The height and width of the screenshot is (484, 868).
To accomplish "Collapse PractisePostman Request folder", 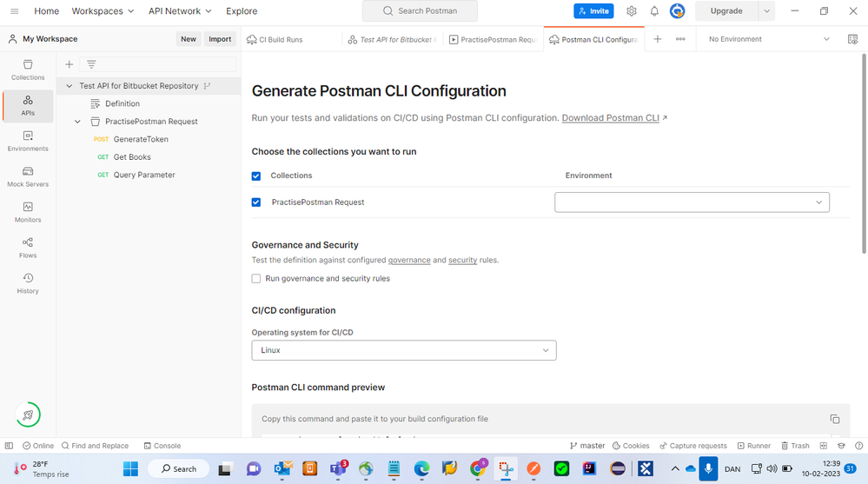I will pos(77,122).
